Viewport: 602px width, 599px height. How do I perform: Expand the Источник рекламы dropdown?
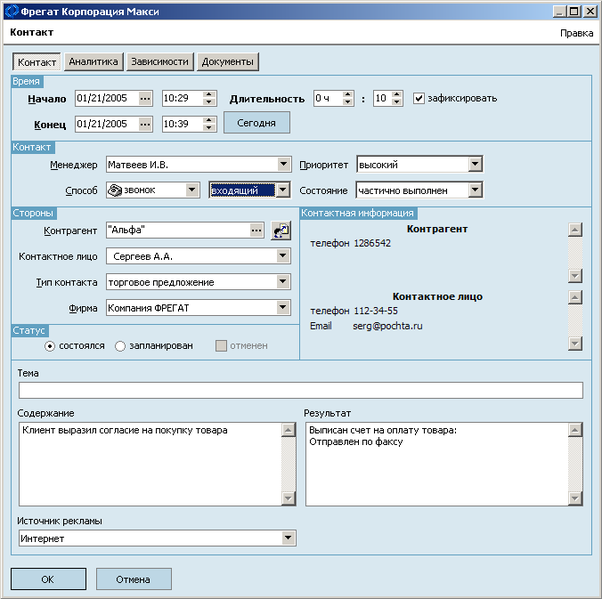tap(288, 538)
